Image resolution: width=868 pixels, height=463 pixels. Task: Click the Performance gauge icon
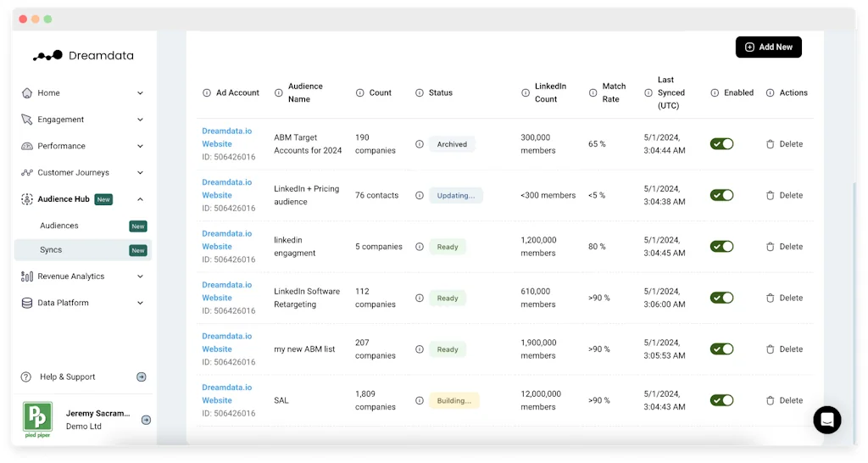pyautogui.click(x=26, y=146)
